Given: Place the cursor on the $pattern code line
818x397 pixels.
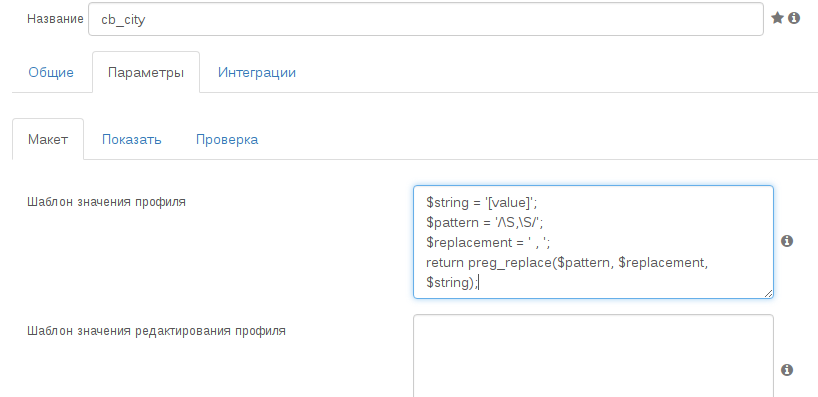Looking at the screenshot, I should pyautogui.click(x=485, y=222).
